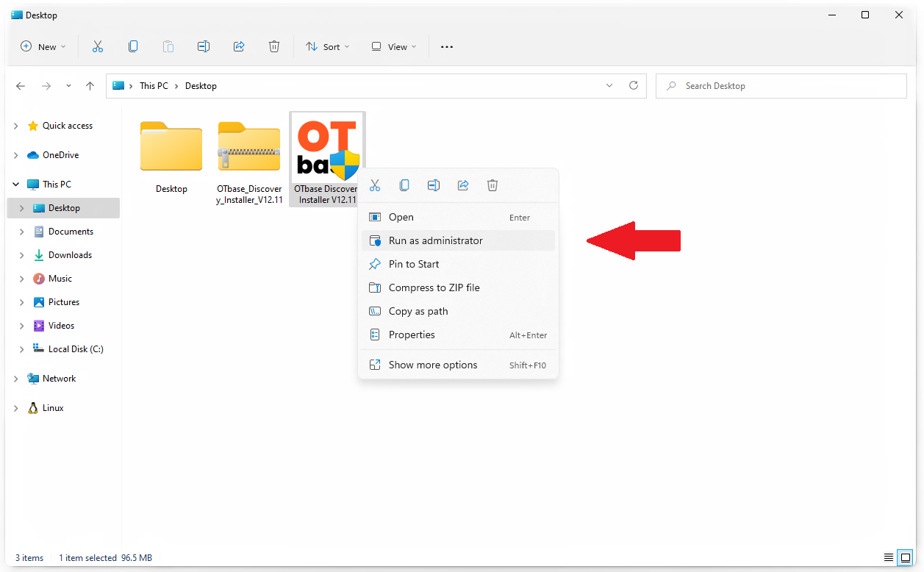This screenshot has height=572, width=924.
Task: Open recent locations dropdown chevron
Action: 68,86
